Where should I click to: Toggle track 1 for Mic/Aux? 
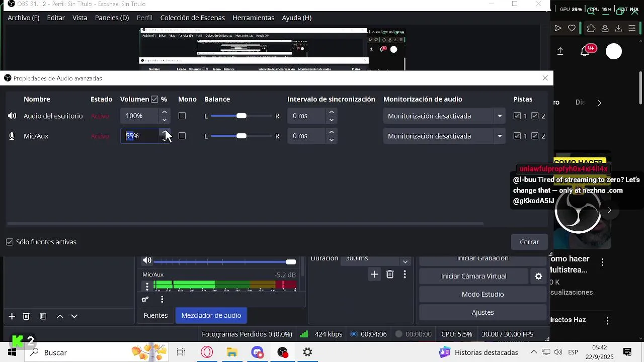click(x=517, y=136)
